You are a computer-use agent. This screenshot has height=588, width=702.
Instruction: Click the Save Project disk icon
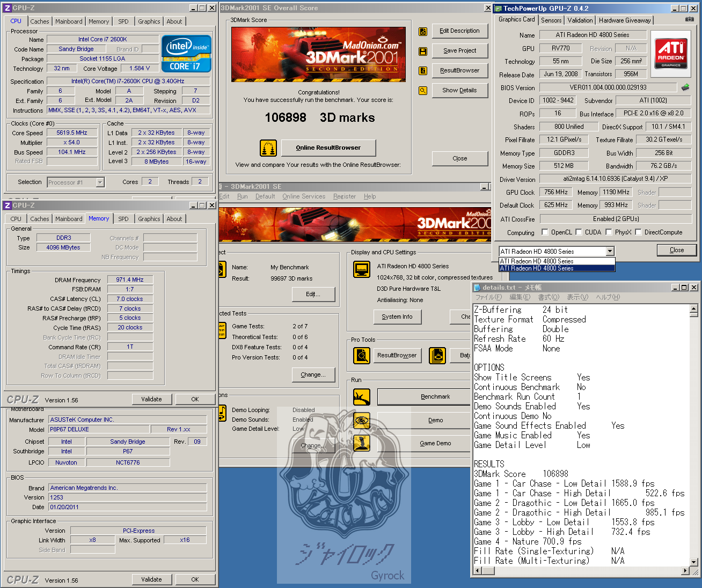423,52
